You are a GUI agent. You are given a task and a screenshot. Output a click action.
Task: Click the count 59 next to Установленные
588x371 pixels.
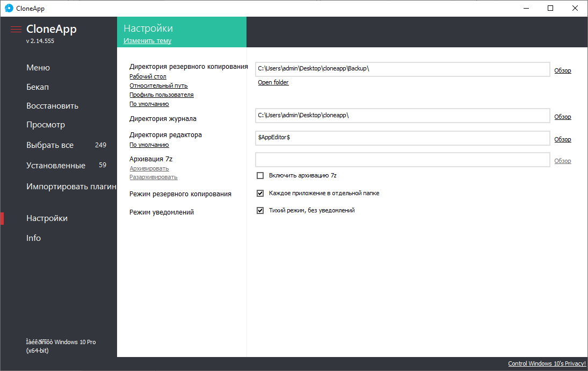coord(103,165)
